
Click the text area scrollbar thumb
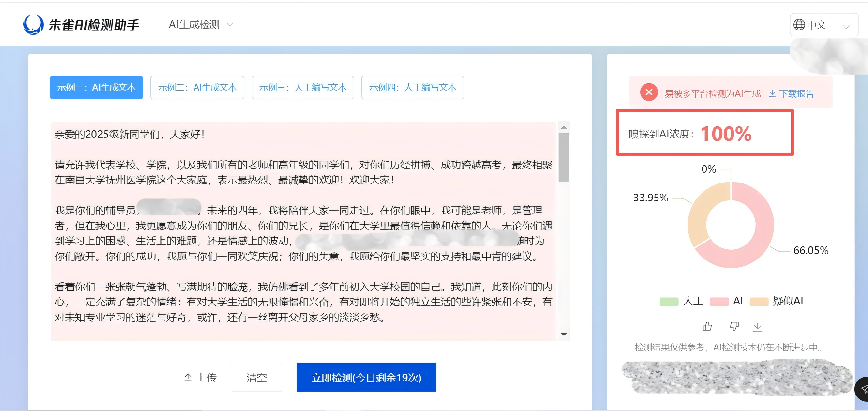pyautogui.click(x=564, y=157)
